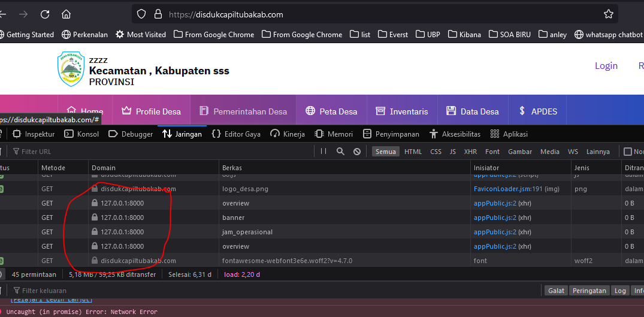The width and height of the screenshot is (644, 317).
Task: Pause network recording in the toolbar
Action: pyautogui.click(x=323, y=152)
